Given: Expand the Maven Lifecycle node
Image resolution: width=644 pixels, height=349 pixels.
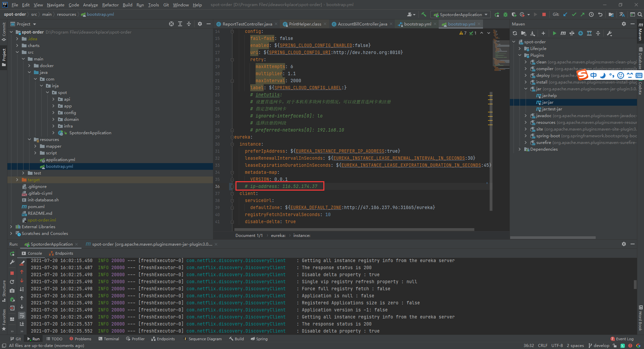Looking at the screenshot, I should (520, 49).
